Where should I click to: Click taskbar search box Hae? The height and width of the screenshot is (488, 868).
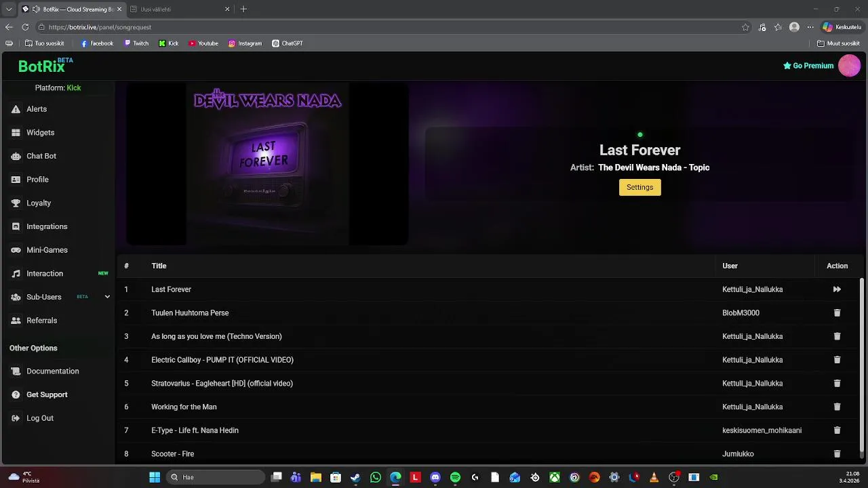click(x=215, y=477)
